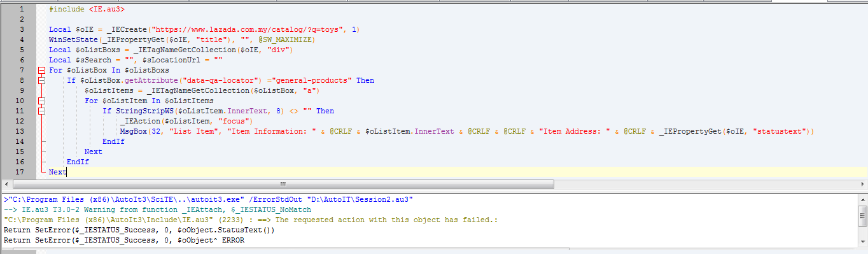
Task: Select line number 1 in the margin
Action: [x=22, y=9]
